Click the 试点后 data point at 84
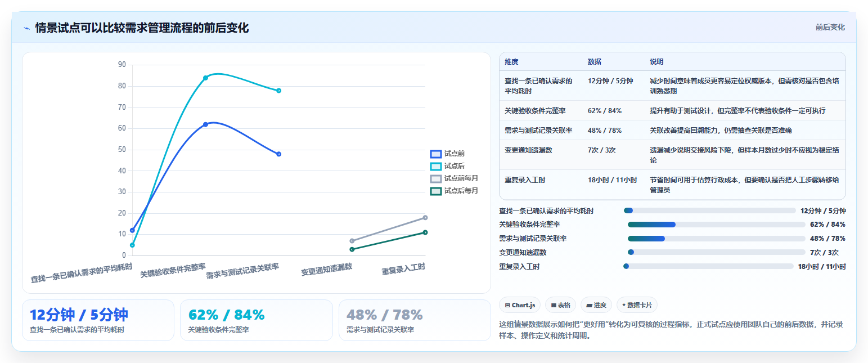 tap(205, 78)
